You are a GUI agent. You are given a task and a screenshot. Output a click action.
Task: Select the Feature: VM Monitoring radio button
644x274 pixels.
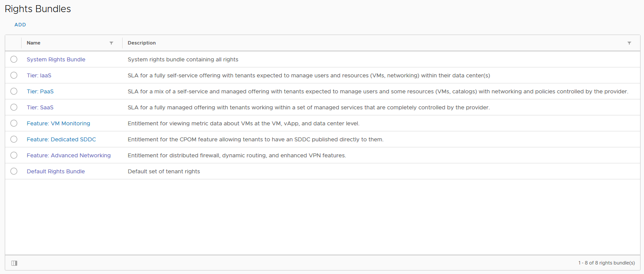pos(14,123)
